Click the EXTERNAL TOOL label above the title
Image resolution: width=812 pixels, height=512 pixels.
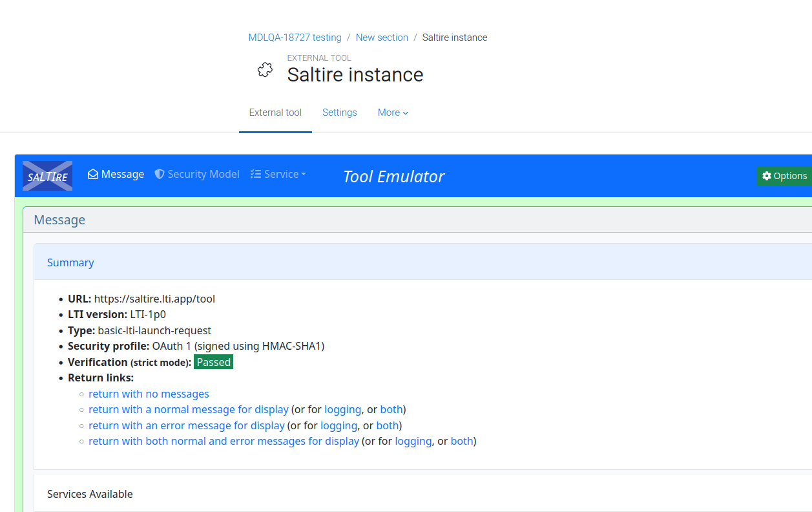click(319, 58)
